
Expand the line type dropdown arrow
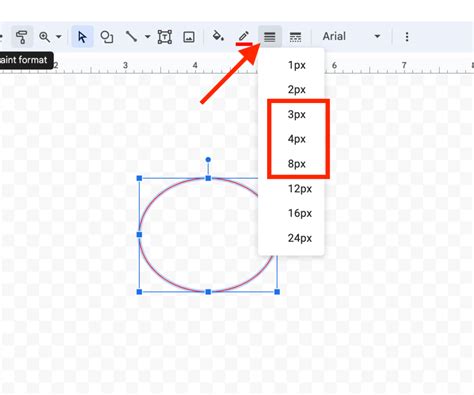pos(147,36)
